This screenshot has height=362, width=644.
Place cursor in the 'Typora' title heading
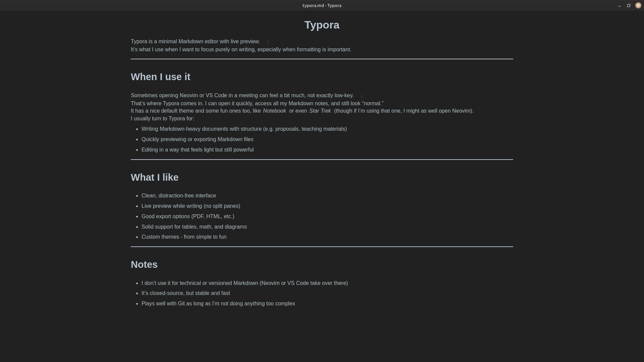click(322, 25)
